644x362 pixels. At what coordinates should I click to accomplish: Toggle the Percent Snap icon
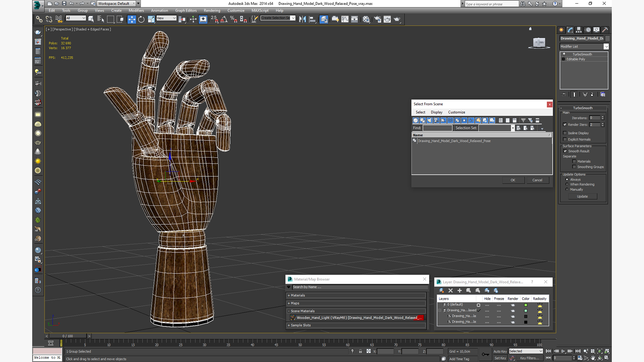[234, 19]
